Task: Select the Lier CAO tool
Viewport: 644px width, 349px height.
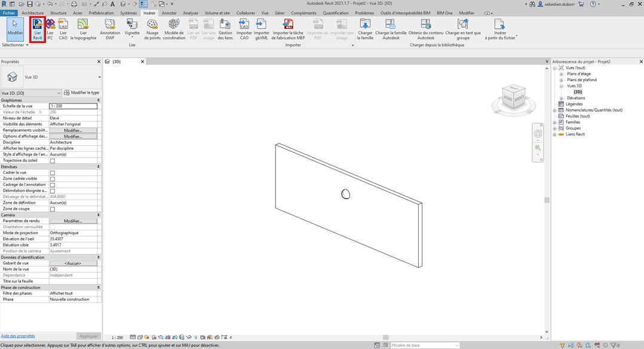Action: [63, 28]
